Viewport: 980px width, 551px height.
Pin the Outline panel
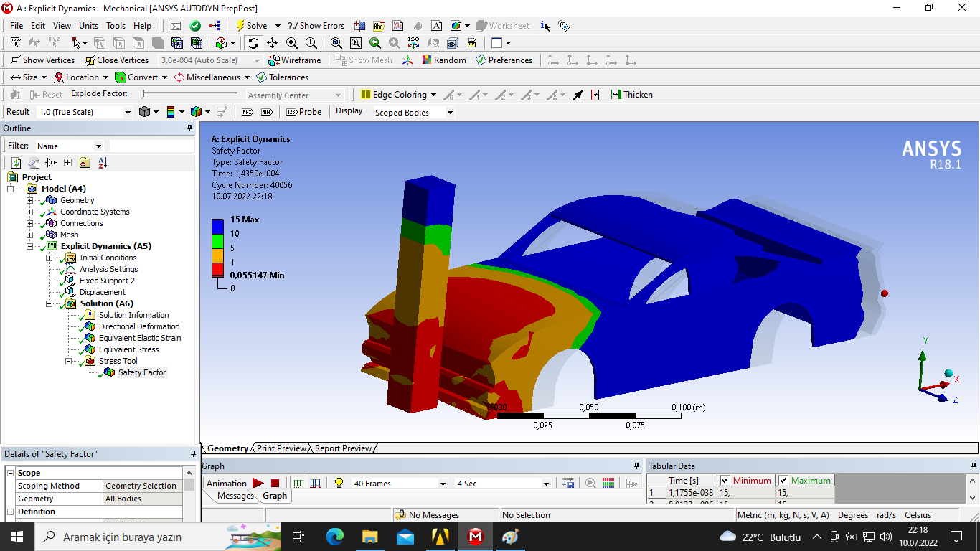pyautogui.click(x=190, y=128)
